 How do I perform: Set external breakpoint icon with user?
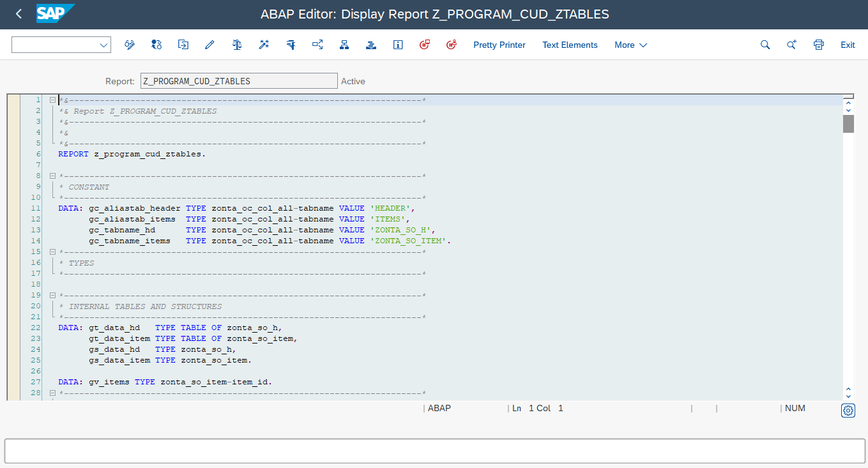coord(452,45)
